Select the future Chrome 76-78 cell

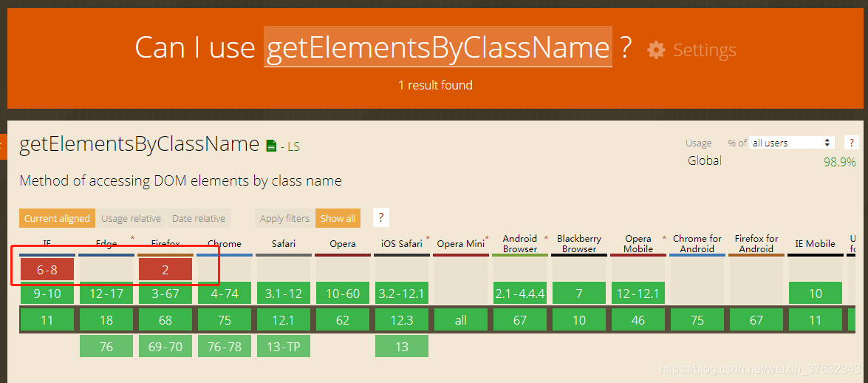224,347
